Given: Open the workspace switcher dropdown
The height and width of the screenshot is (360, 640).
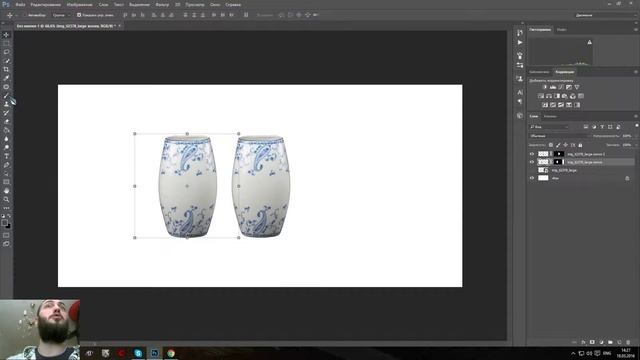Looking at the screenshot, I should click(605, 15).
